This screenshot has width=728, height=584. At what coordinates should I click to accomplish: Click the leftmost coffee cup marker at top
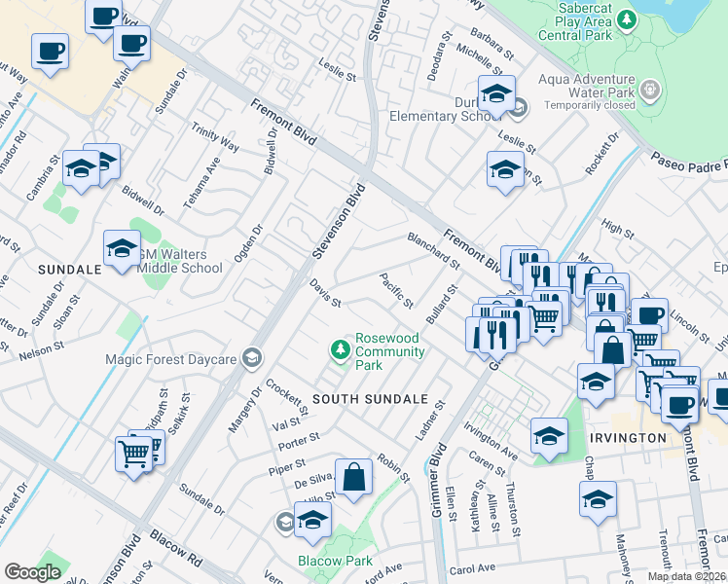pyautogui.click(x=51, y=53)
